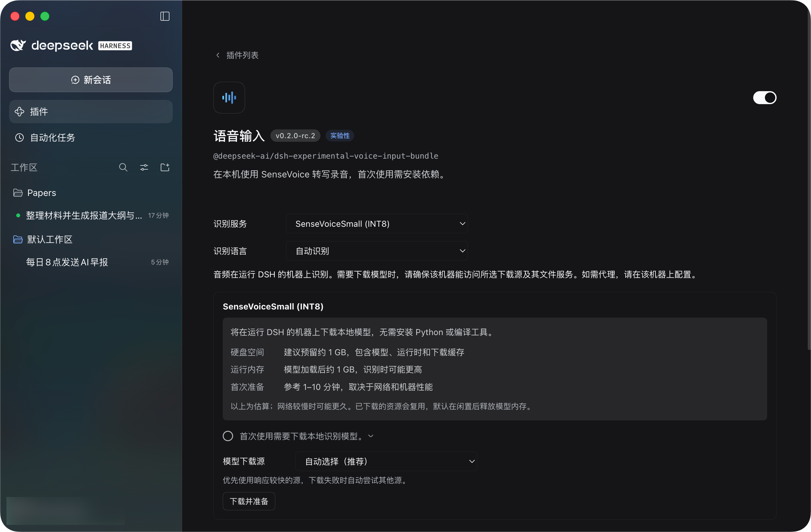Click the macOS yellow minimize window button
The image size is (811, 532).
point(30,16)
